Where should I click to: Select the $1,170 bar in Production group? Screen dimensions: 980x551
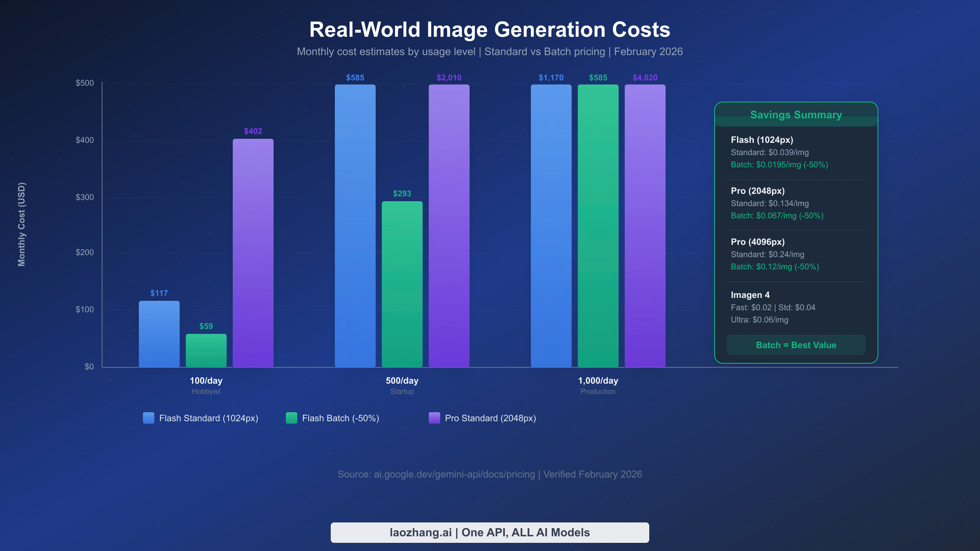tap(550, 224)
